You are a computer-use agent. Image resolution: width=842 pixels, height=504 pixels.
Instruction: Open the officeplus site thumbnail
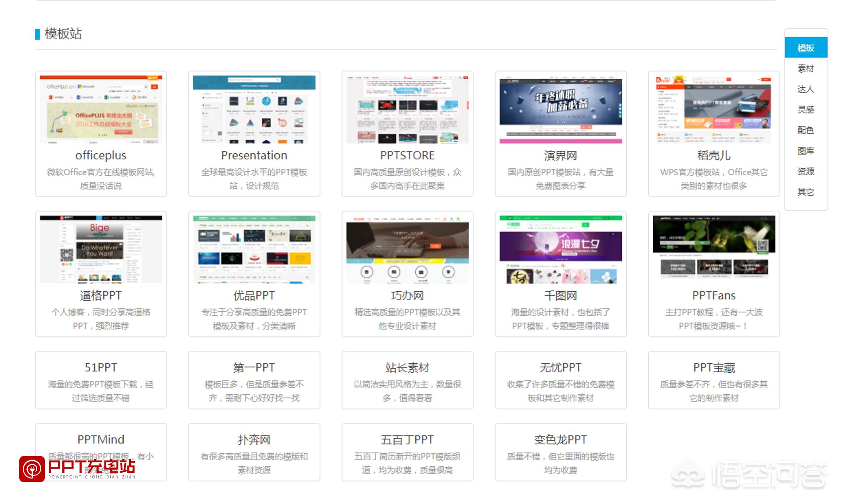[x=101, y=109]
